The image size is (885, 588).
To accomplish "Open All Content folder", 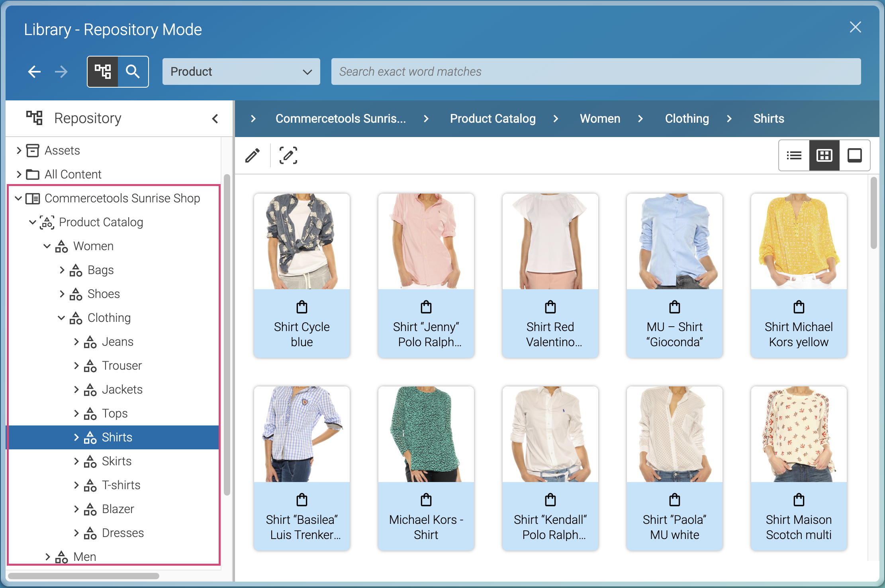I will pos(73,174).
